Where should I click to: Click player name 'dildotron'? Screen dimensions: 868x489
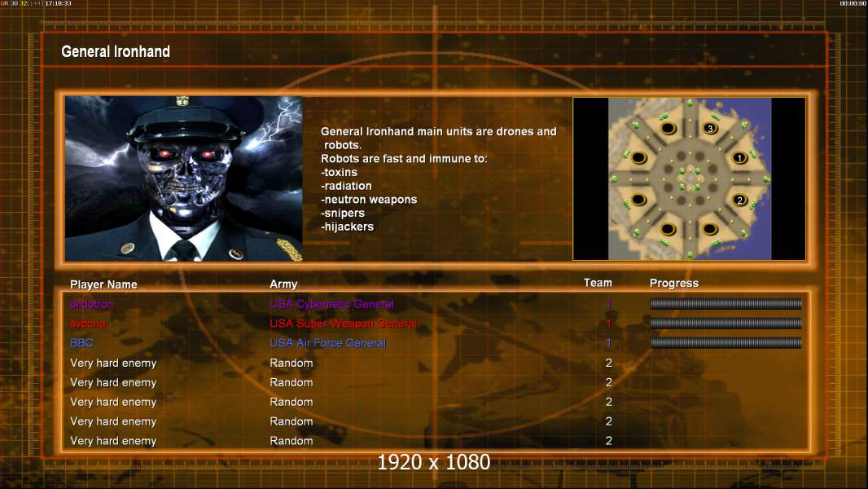[91, 304]
